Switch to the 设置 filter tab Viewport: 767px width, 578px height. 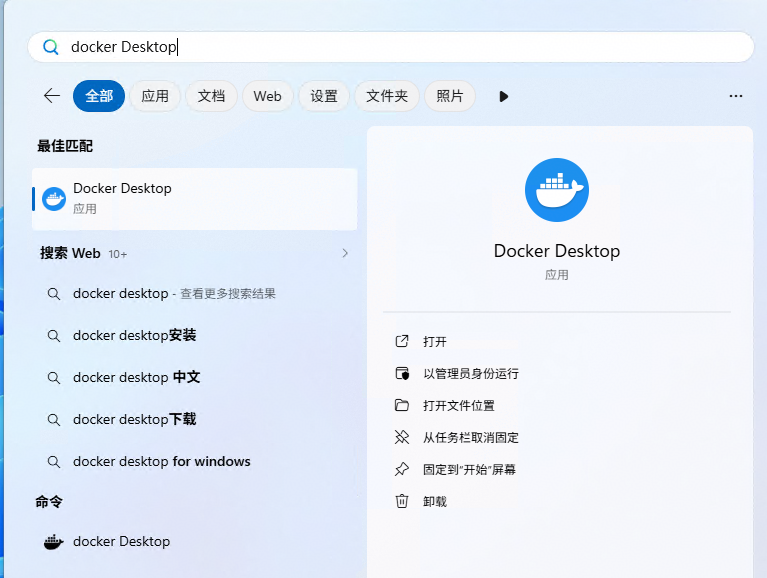click(x=324, y=96)
